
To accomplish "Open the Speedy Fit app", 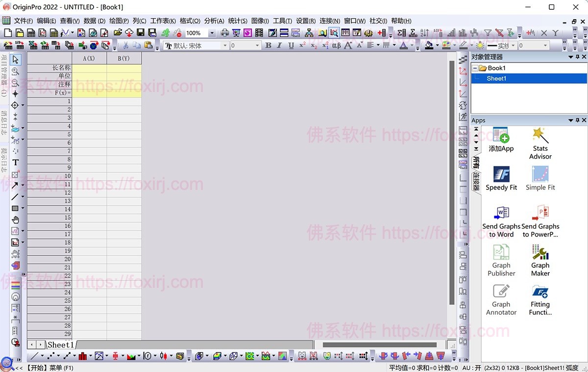I will (x=501, y=179).
